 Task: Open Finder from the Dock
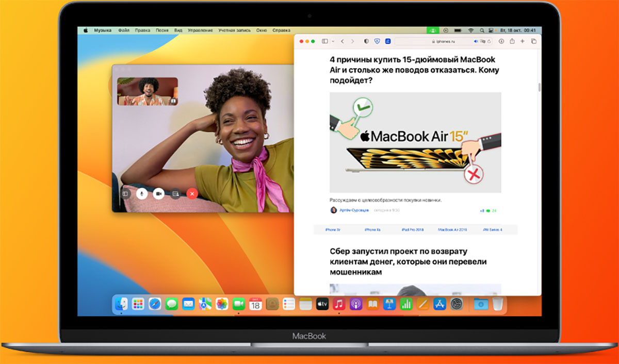click(x=121, y=304)
